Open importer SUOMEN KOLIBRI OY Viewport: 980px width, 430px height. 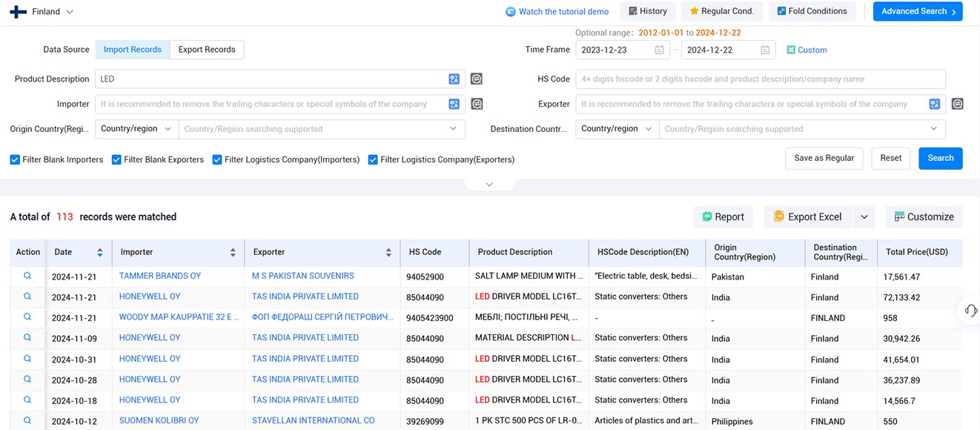tap(159, 420)
